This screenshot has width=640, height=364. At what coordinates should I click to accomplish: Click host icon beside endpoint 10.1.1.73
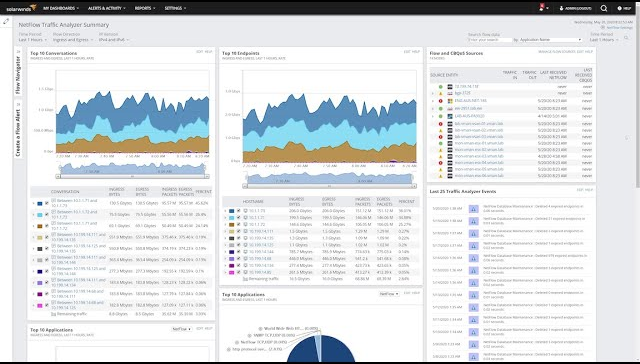[x=246, y=211]
